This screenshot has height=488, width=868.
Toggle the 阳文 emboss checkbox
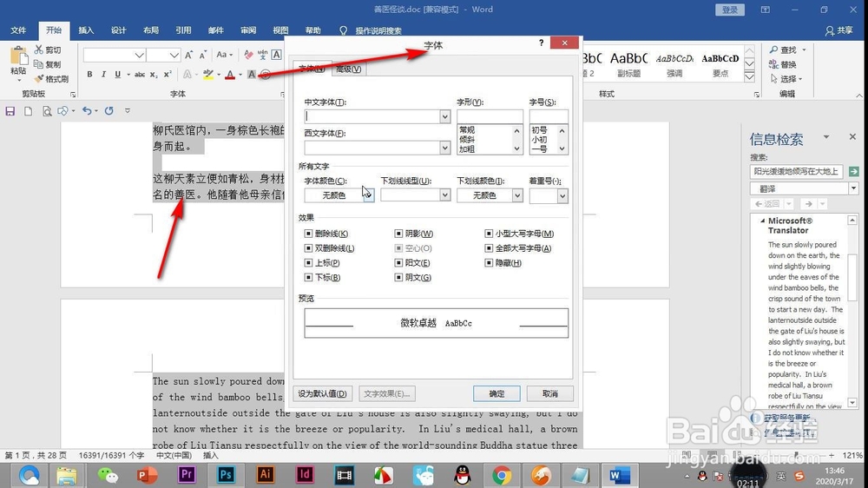tap(398, 262)
